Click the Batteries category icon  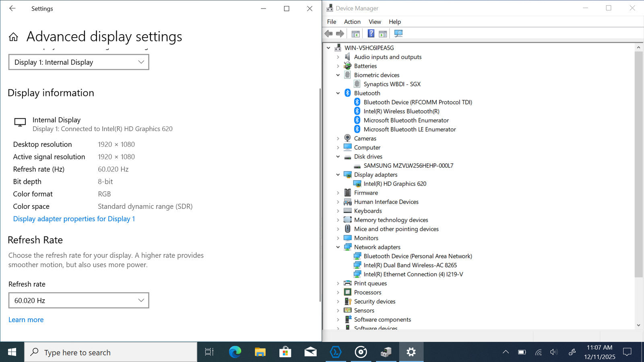tap(347, 66)
